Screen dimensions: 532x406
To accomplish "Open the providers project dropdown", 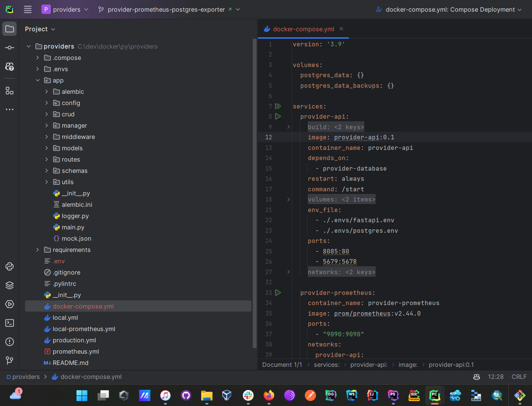I will pos(65,9).
